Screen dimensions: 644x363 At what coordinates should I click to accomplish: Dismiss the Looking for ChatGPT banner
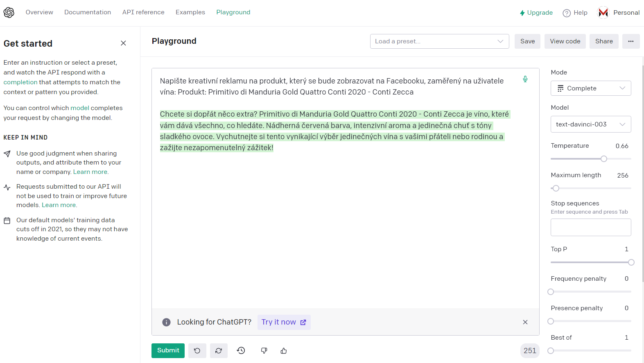click(x=525, y=322)
